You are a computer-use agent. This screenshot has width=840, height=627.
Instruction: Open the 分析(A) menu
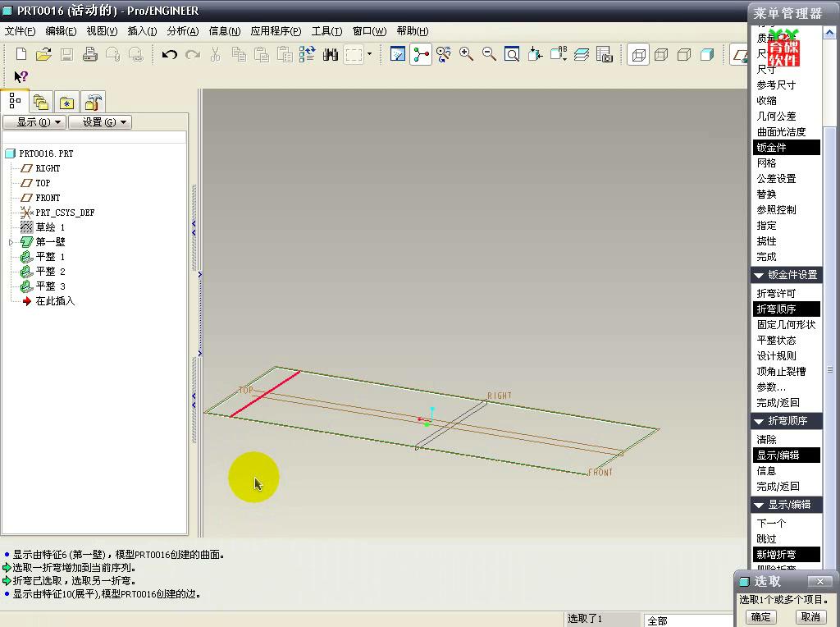pyautogui.click(x=183, y=31)
